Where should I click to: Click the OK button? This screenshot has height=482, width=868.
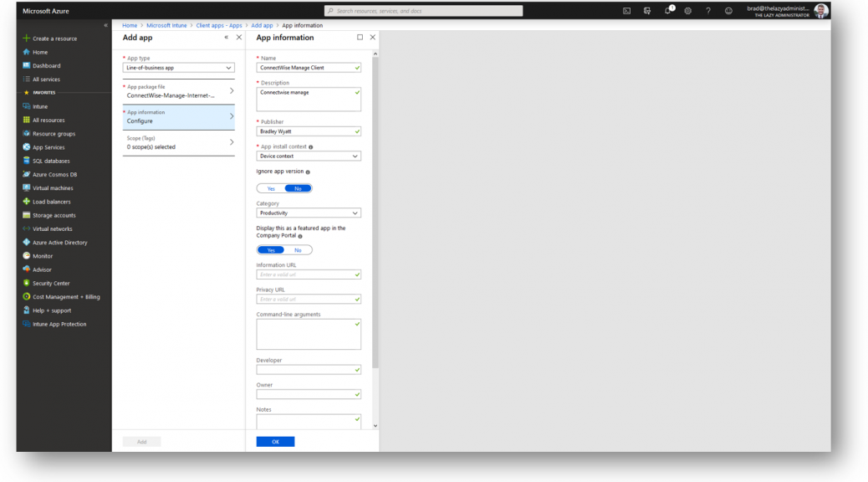point(275,442)
